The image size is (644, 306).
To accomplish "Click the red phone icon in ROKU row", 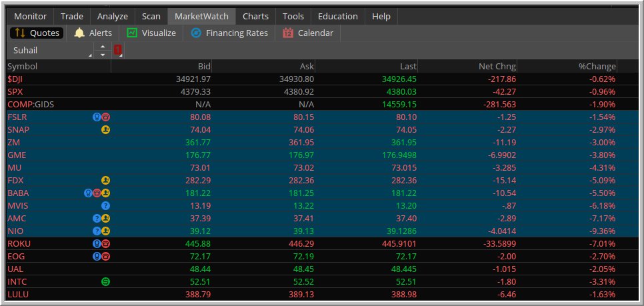I will click(x=105, y=244).
